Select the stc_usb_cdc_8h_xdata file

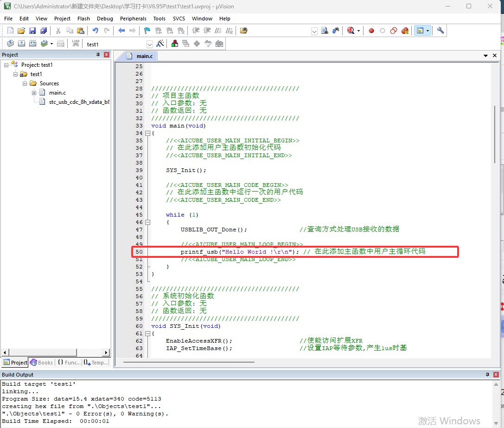75,102
